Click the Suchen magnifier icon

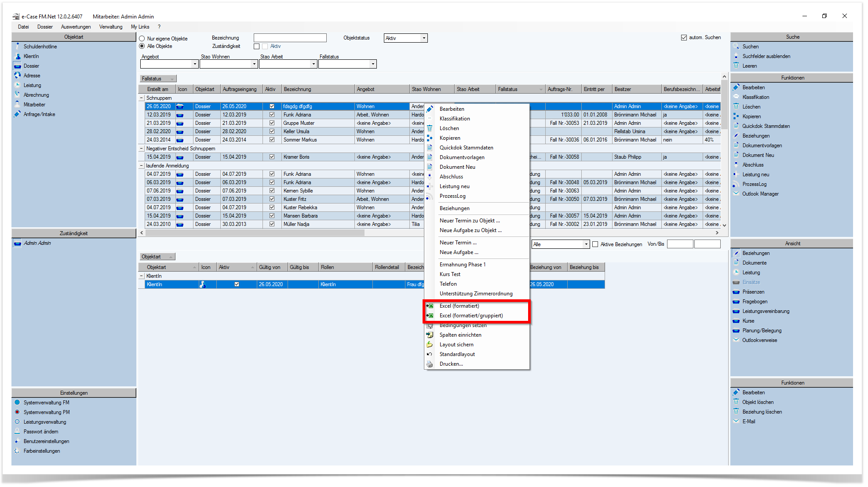coord(736,46)
